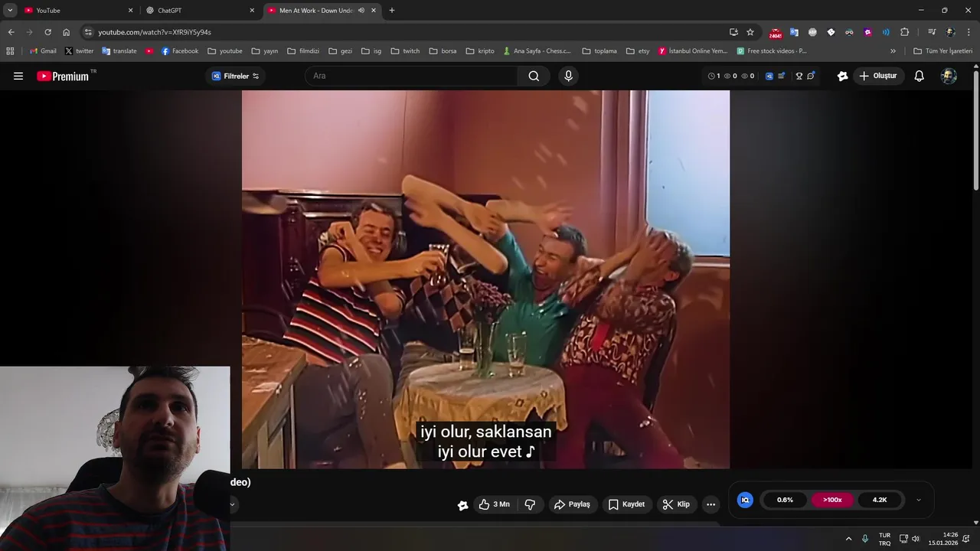Save video with Kaydet button
Image resolution: width=980 pixels, height=551 pixels.
[626, 504]
